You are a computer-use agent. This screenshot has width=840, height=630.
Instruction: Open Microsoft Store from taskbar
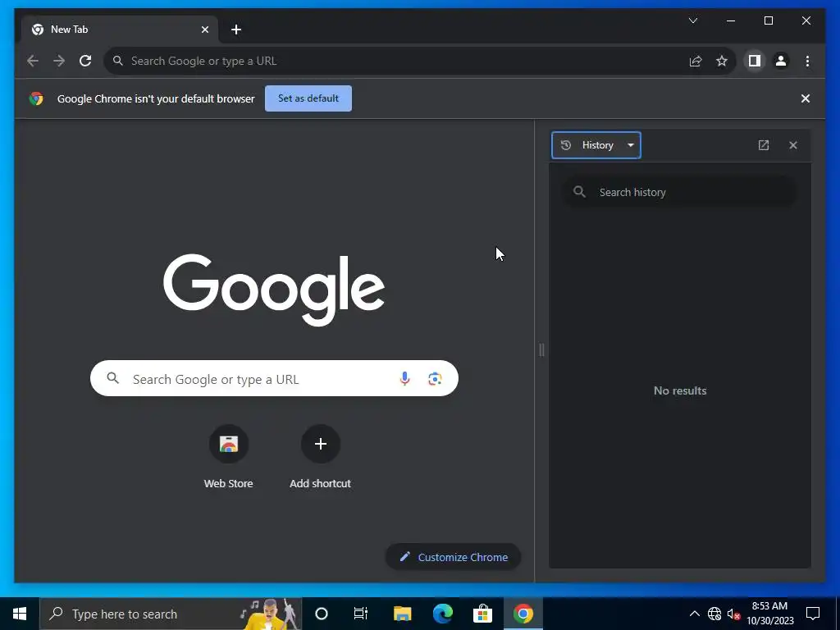tap(482, 614)
